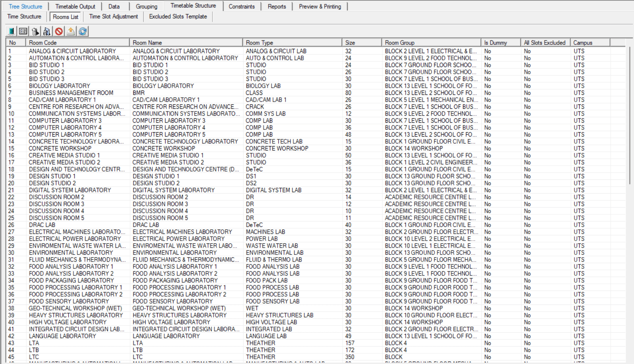
Task: Select the BIOLOGY LABORATORY room code row
Action: coord(60,86)
